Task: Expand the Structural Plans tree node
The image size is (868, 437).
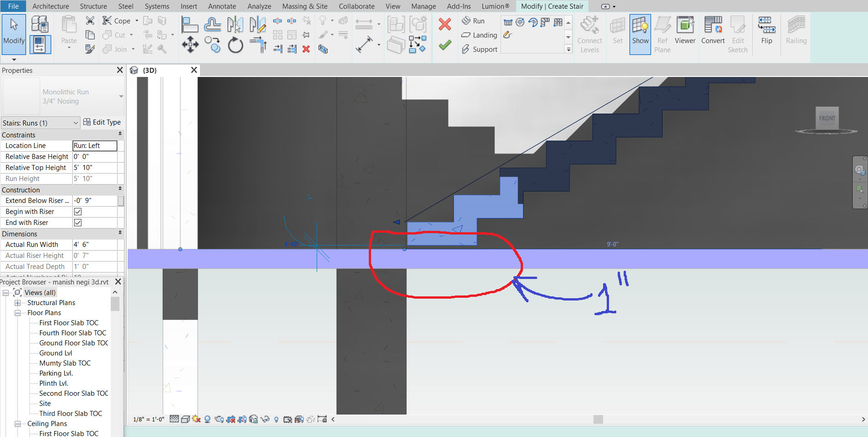Action: 18,302
